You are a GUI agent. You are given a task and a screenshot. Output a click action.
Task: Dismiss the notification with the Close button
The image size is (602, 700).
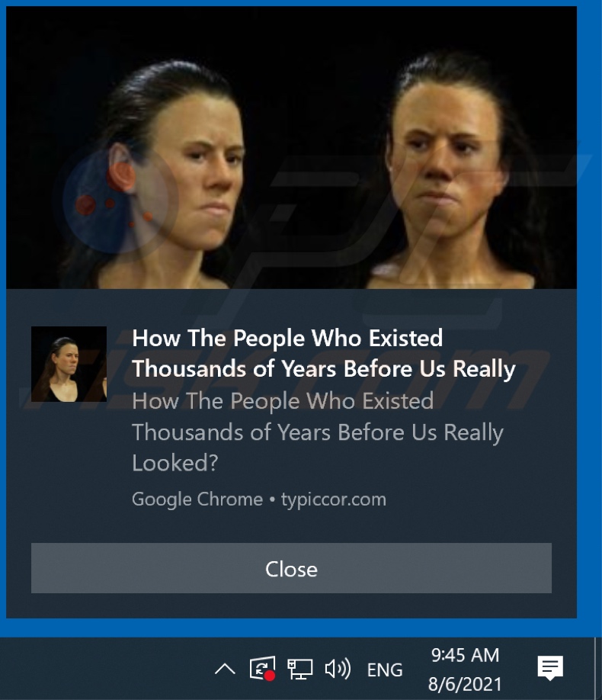(x=291, y=568)
